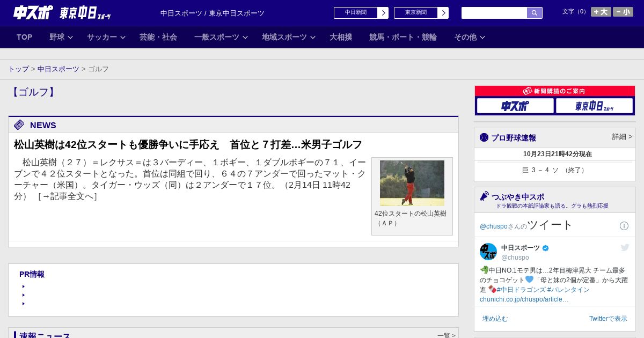Click the 10月23日21時42分現在 timestamp

[x=558, y=154]
